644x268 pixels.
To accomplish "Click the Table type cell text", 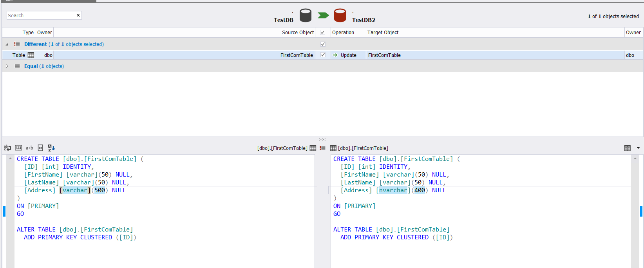I will tap(18, 55).
